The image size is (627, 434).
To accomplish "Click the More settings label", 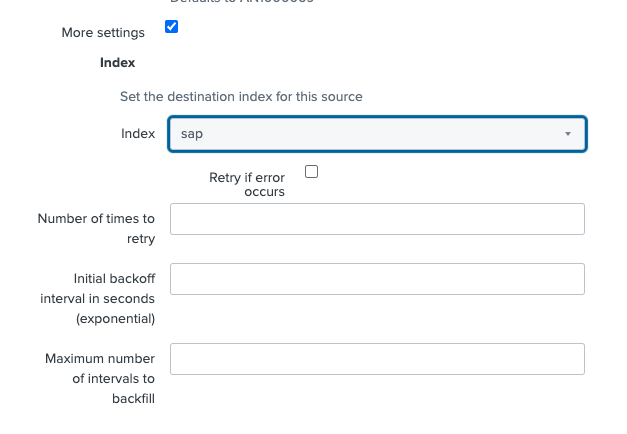I will click(103, 32).
